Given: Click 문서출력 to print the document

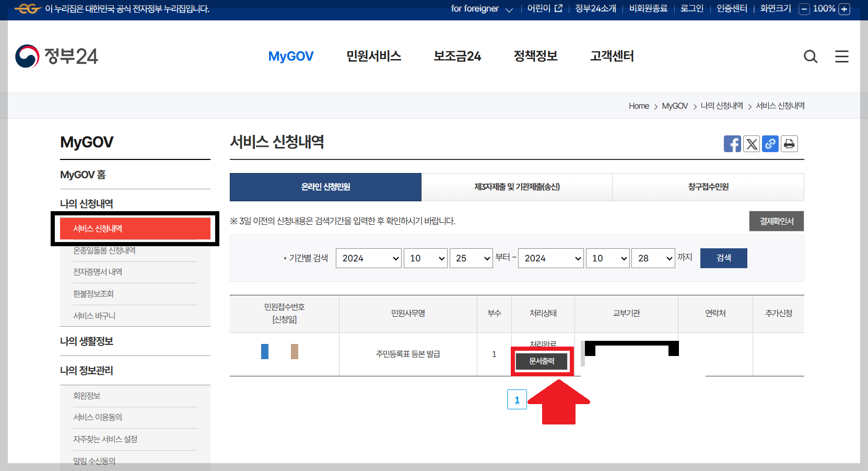Looking at the screenshot, I should (x=542, y=361).
